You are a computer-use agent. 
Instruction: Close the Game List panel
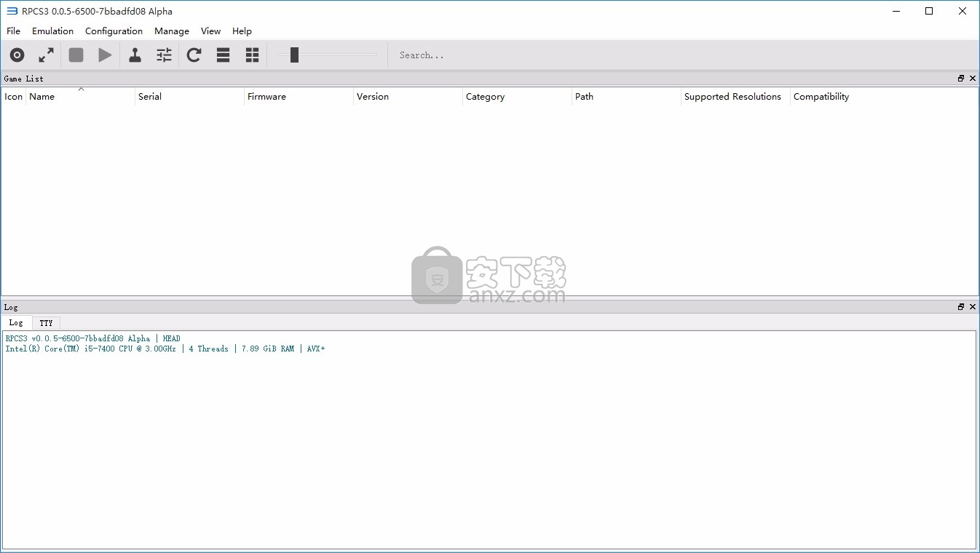[x=973, y=78]
